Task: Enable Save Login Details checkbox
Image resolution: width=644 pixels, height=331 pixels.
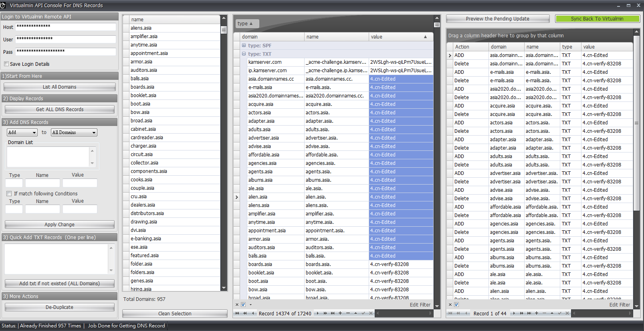Action: pos(6,64)
